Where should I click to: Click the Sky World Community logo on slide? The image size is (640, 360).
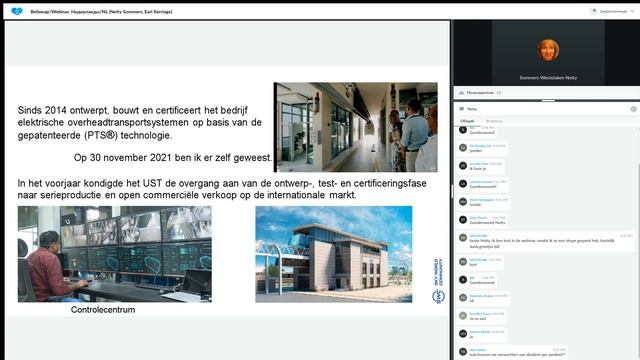pos(438,281)
